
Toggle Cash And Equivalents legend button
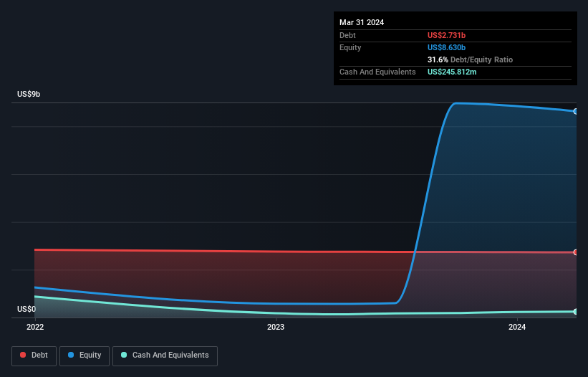(x=165, y=355)
